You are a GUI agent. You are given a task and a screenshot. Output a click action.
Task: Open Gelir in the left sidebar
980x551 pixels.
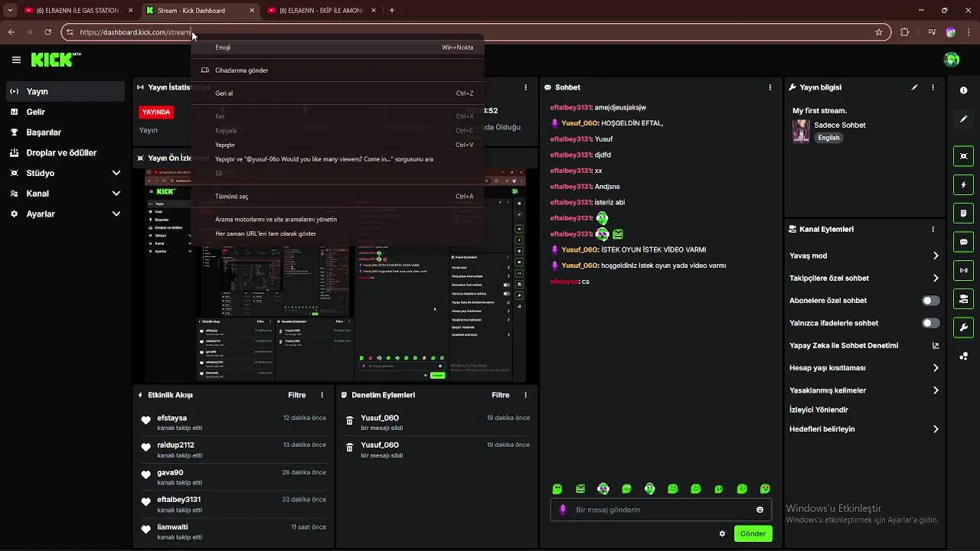(x=65, y=112)
